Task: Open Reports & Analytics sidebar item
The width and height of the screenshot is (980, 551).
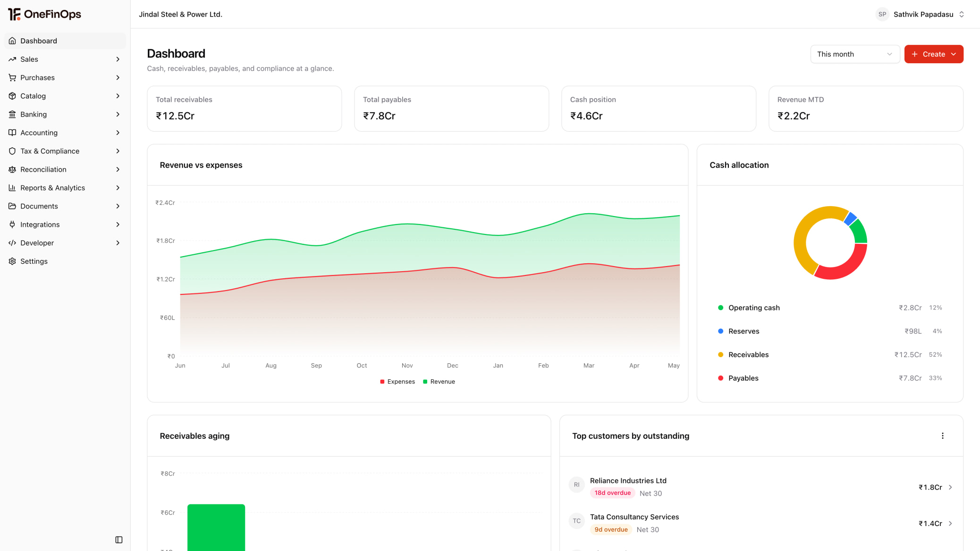Action: (65, 188)
